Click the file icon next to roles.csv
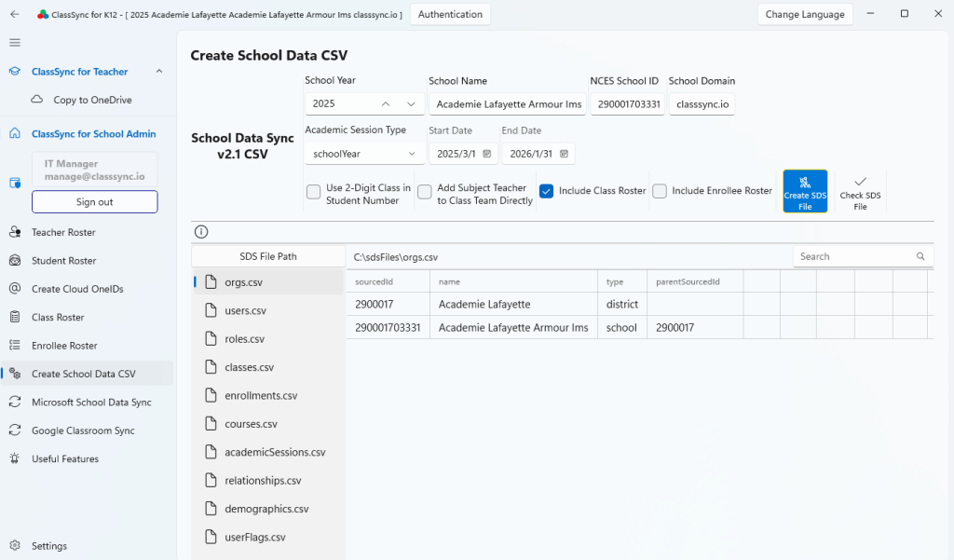954x560 pixels. point(211,338)
